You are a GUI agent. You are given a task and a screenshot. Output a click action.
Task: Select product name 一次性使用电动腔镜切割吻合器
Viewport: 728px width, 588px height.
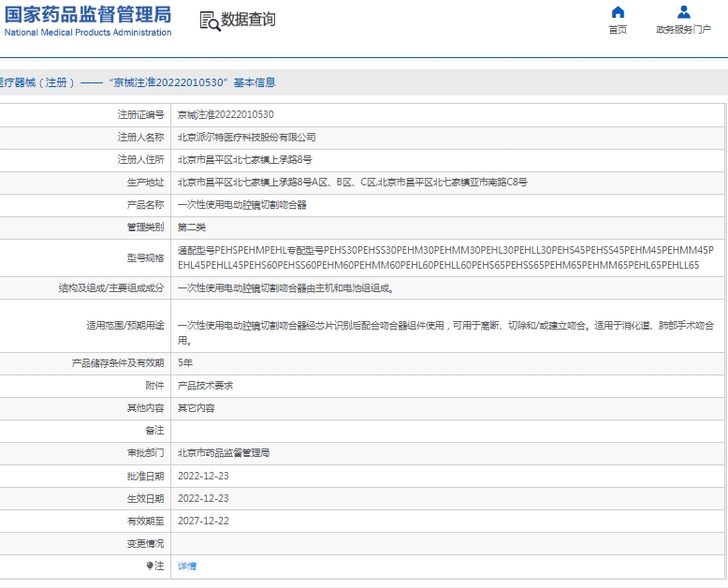(242, 205)
